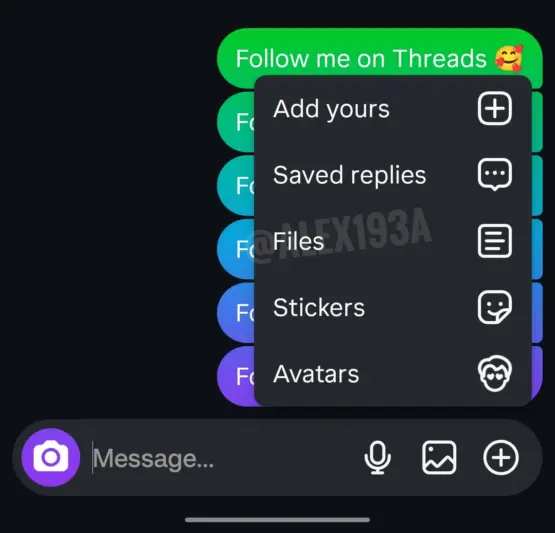Open the photo gallery icon
The image size is (555, 533).
tap(439, 457)
